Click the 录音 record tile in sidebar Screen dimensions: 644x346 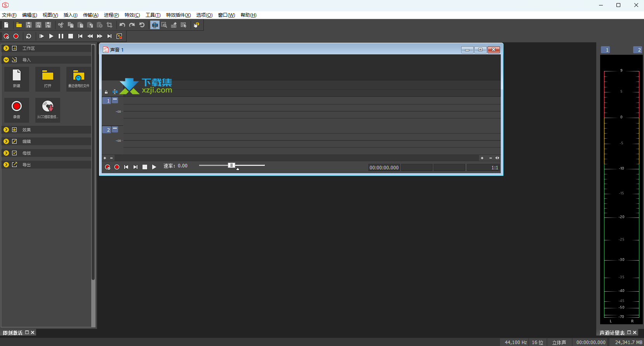tap(17, 110)
